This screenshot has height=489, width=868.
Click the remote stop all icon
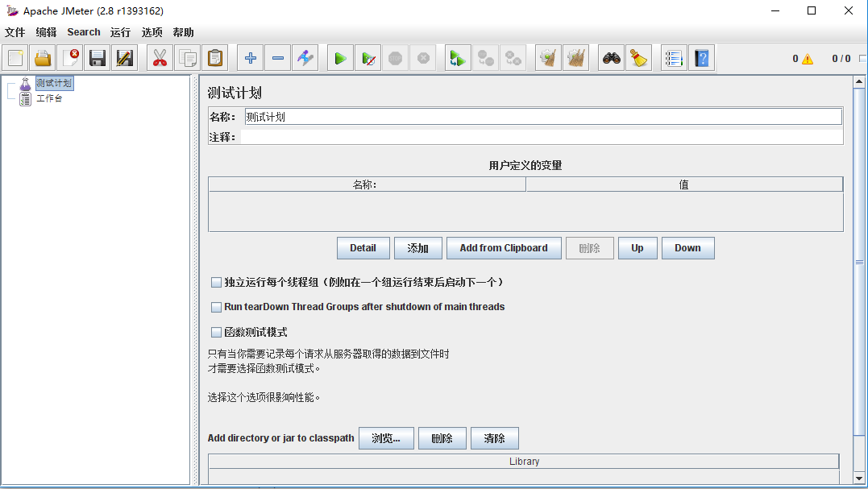coord(485,58)
